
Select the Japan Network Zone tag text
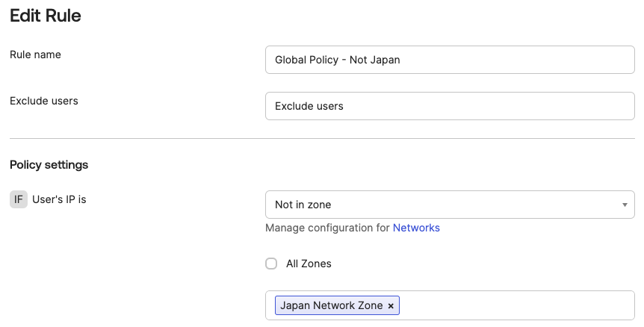(331, 305)
